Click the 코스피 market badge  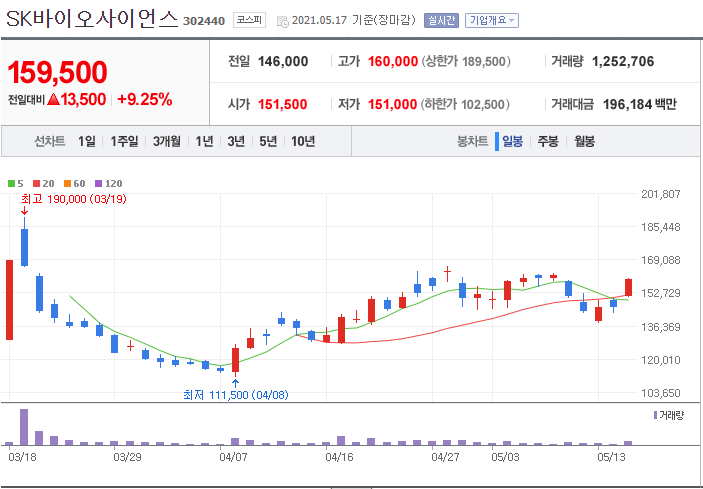(x=249, y=20)
